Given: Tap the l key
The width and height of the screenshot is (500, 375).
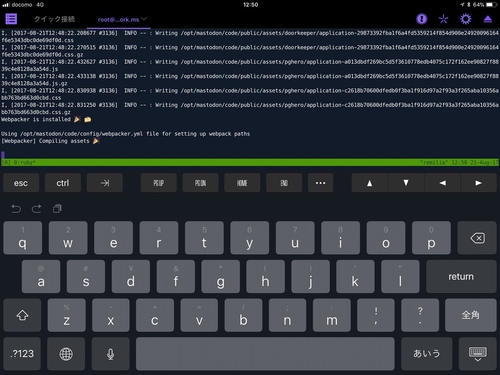Looking at the screenshot, I should click(x=400, y=277).
